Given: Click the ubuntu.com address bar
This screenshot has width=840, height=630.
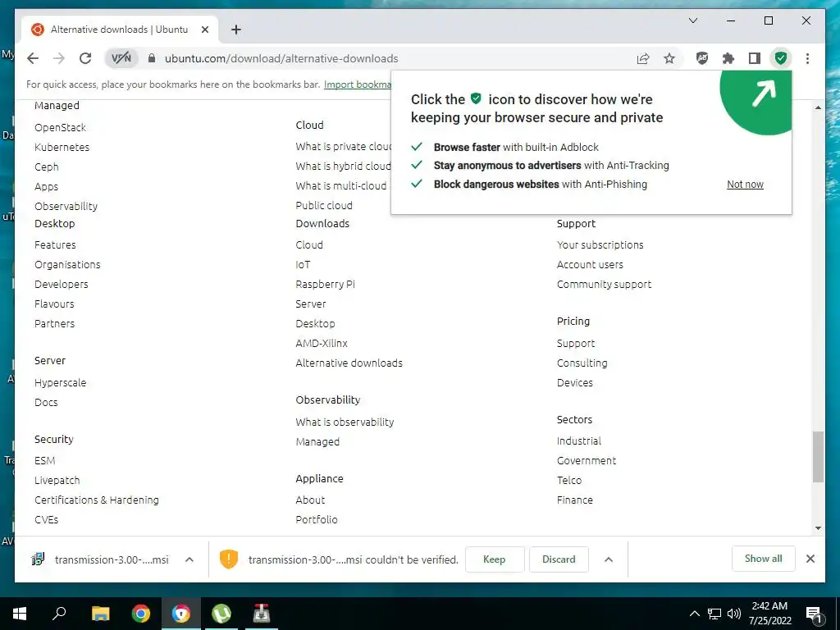Looking at the screenshot, I should pos(281,58).
